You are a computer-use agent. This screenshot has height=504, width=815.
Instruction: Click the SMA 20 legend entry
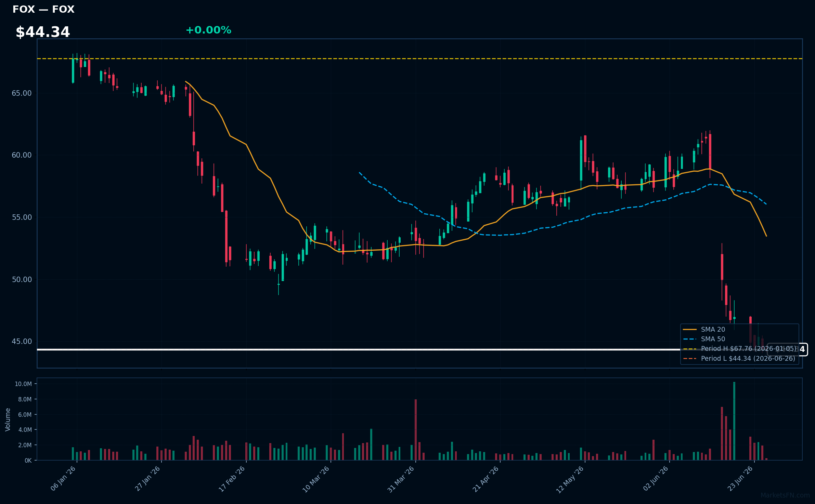pyautogui.click(x=704, y=329)
